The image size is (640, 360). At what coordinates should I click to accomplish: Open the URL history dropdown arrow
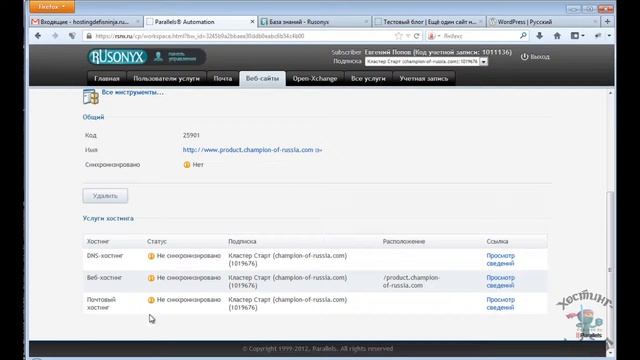tap(408, 36)
